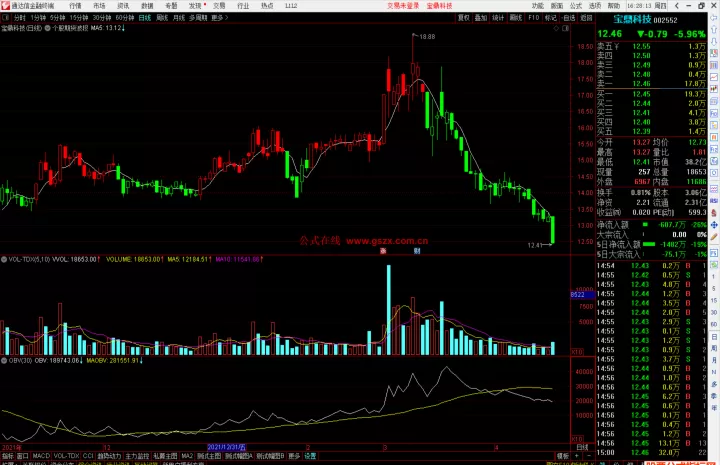Click the plus zoom-in button near 模板
720x465 pixels.
click(577, 456)
